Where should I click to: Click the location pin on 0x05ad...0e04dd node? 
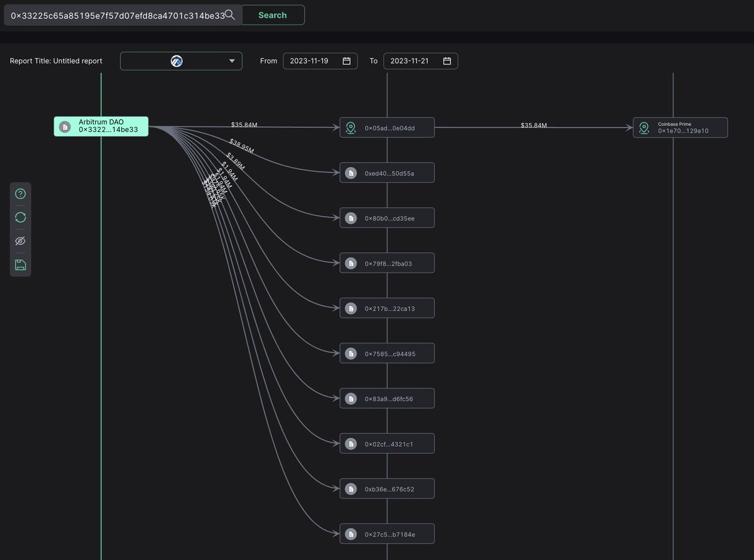click(x=351, y=127)
